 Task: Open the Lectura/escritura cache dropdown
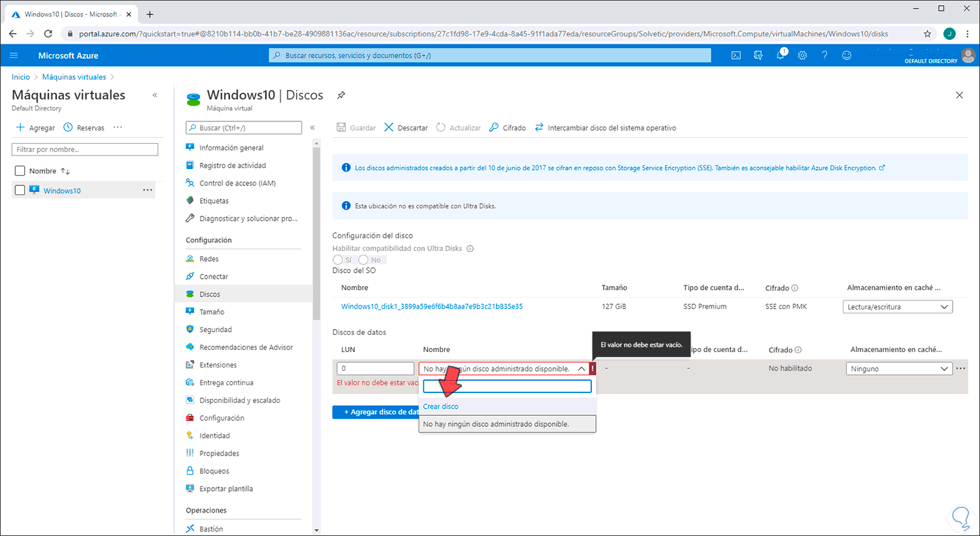coord(898,307)
